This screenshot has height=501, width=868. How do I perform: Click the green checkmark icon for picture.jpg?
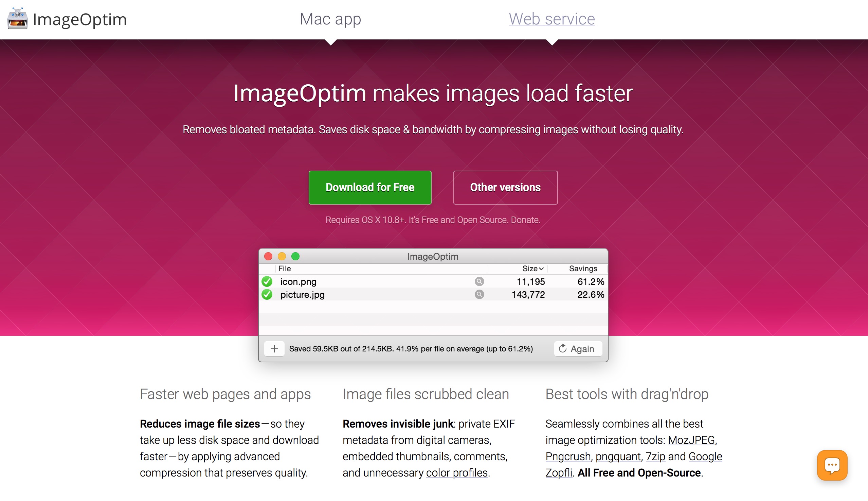267,294
